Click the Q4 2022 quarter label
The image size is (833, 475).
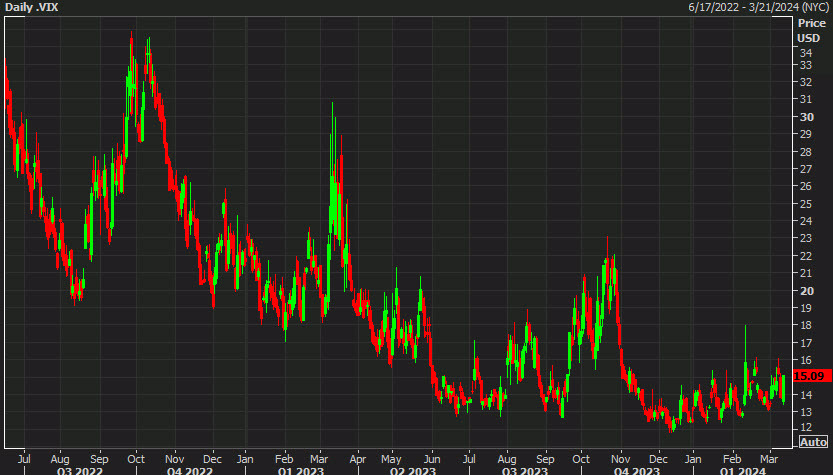(x=190, y=471)
